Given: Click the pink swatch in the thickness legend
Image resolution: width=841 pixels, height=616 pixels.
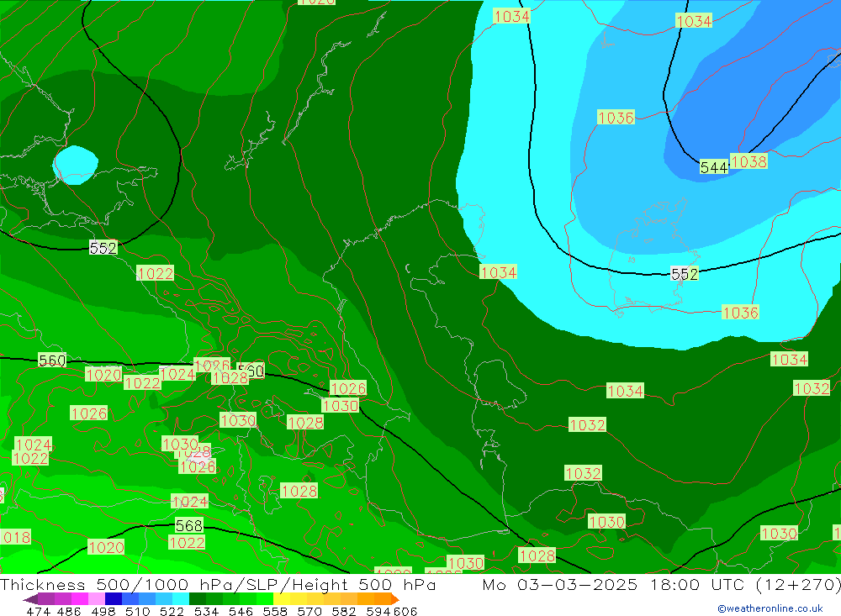Looking at the screenshot, I should tap(97, 599).
